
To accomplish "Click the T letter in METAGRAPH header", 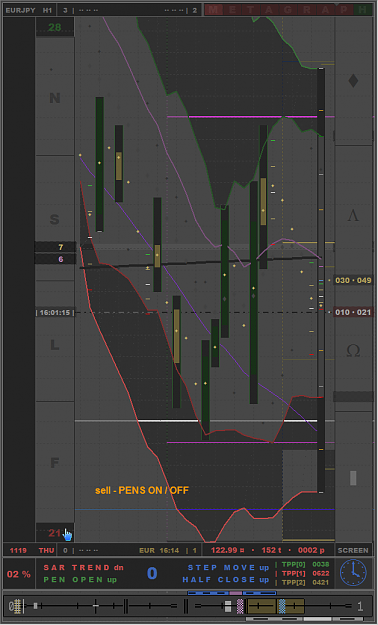I will pos(251,10).
